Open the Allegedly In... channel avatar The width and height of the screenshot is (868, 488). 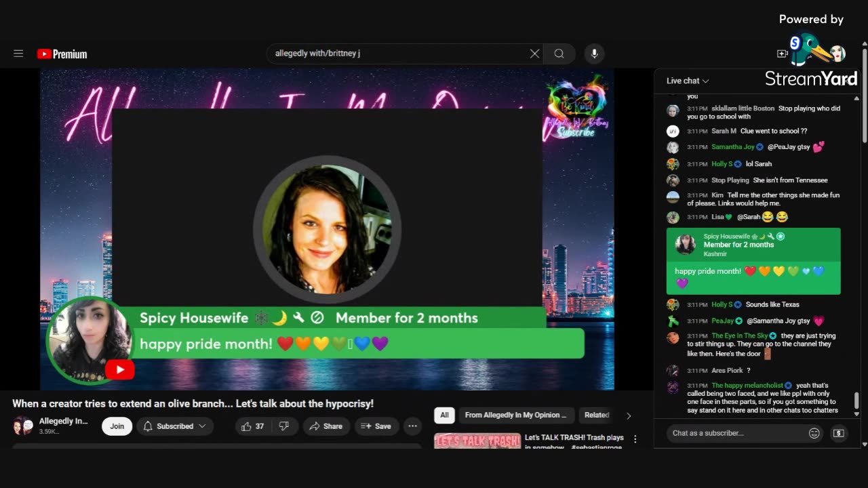[x=23, y=426]
